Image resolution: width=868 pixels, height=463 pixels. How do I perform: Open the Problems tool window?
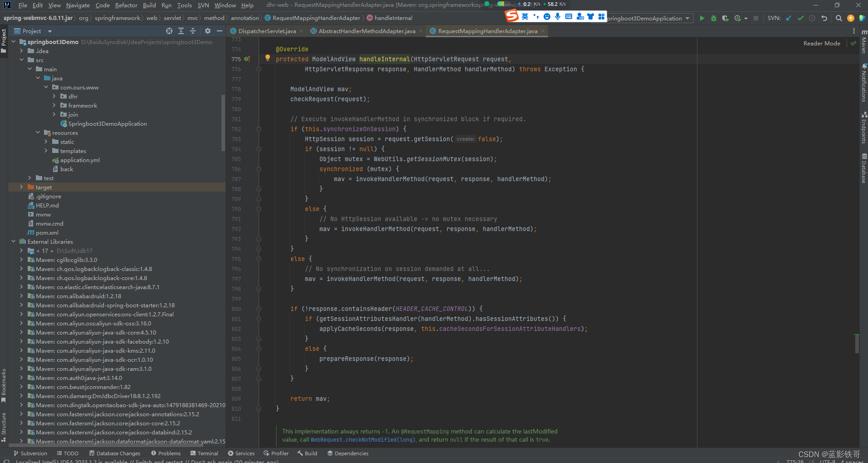[166, 453]
